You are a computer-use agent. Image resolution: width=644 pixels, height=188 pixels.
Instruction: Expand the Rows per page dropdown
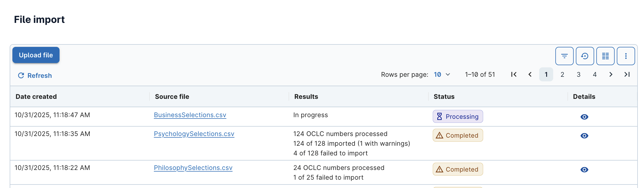point(442,75)
